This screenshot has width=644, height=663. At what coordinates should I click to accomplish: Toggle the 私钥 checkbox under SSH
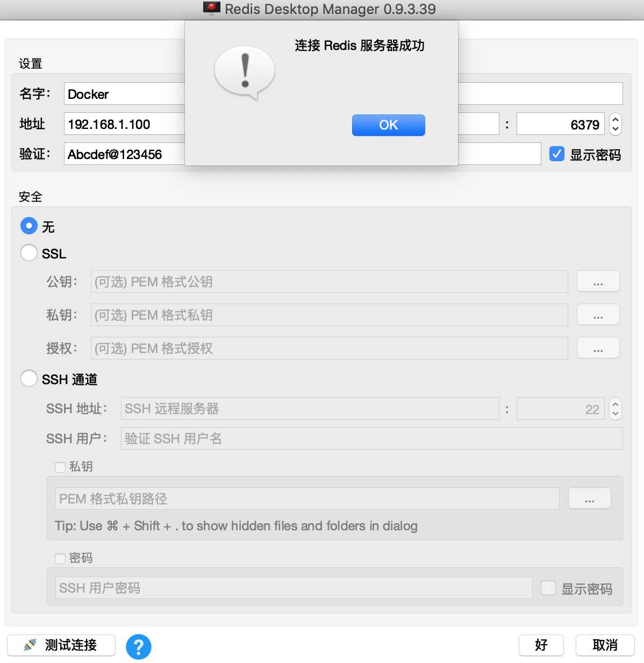pos(60,467)
